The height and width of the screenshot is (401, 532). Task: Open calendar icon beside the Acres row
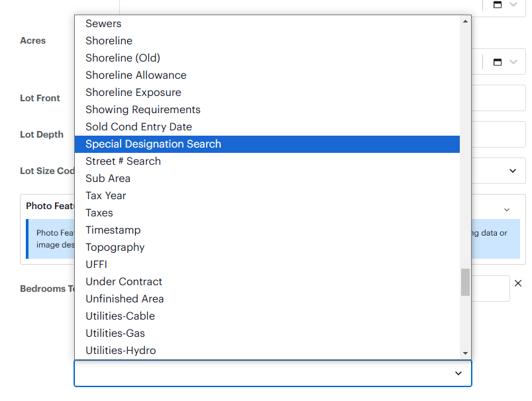(498, 62)
